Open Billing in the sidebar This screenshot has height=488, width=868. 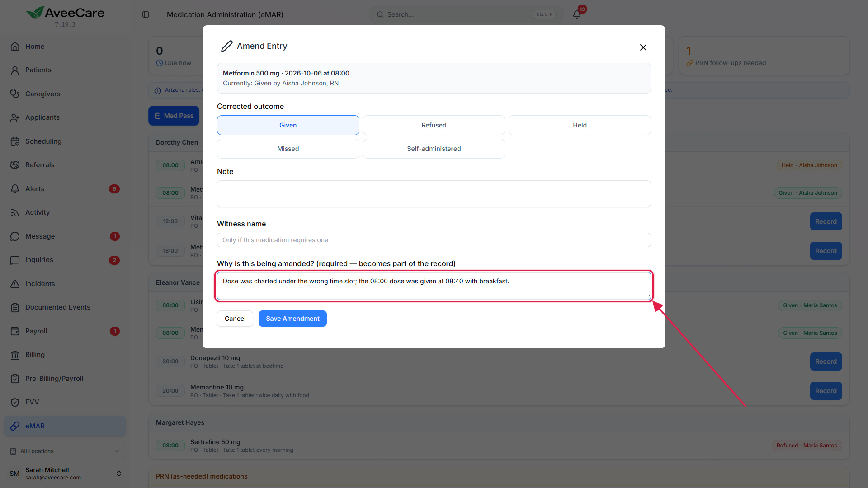(x=65, y=355)
